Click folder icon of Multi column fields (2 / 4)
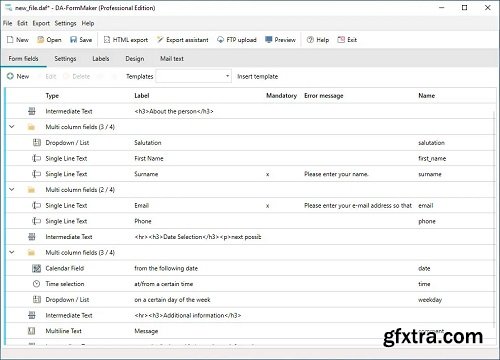 point(31,190)
